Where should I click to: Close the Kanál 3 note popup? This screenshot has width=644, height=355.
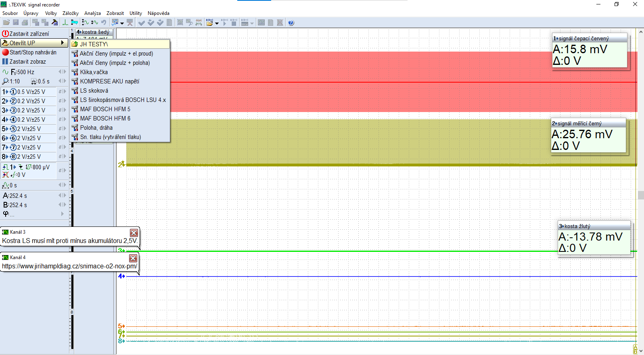point(134,233)
